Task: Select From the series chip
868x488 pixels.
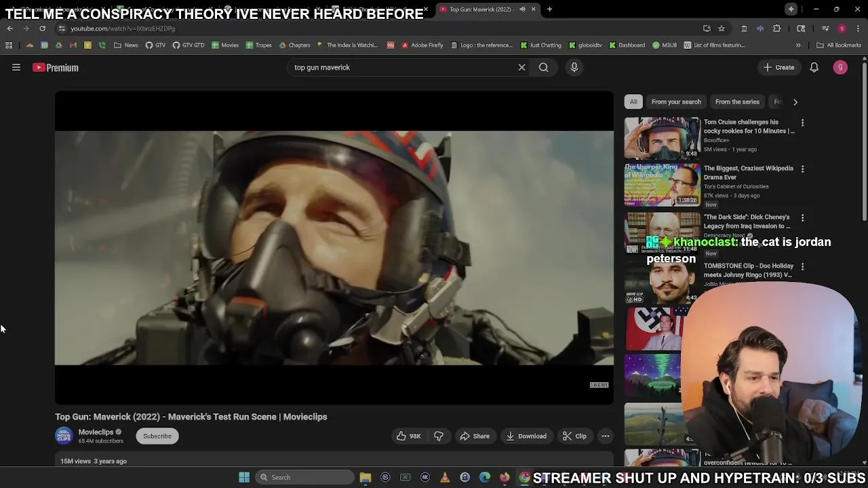Action: click(x=737, y=102)
